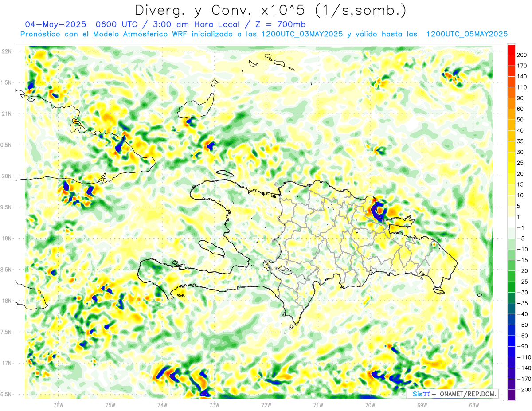Viewport: 532px width, 411px height.
Task: Click the colorbar value "-40"
Action: click(x=522, y=314)
